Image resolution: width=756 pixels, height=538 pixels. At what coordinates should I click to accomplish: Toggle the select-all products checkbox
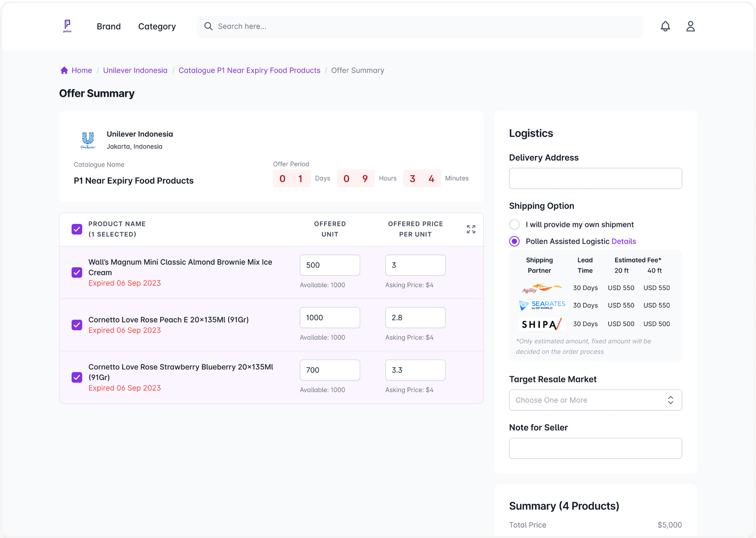pyautogui.click(x=77, y=229)
